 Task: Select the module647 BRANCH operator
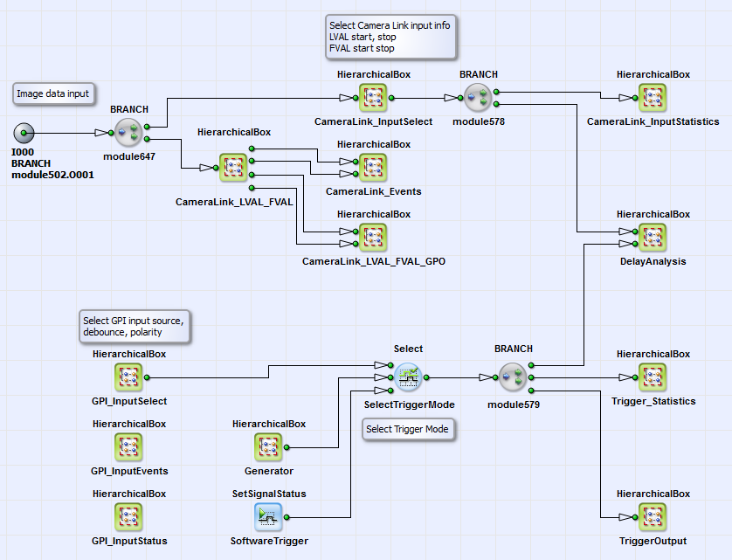(x=128, y=133)
